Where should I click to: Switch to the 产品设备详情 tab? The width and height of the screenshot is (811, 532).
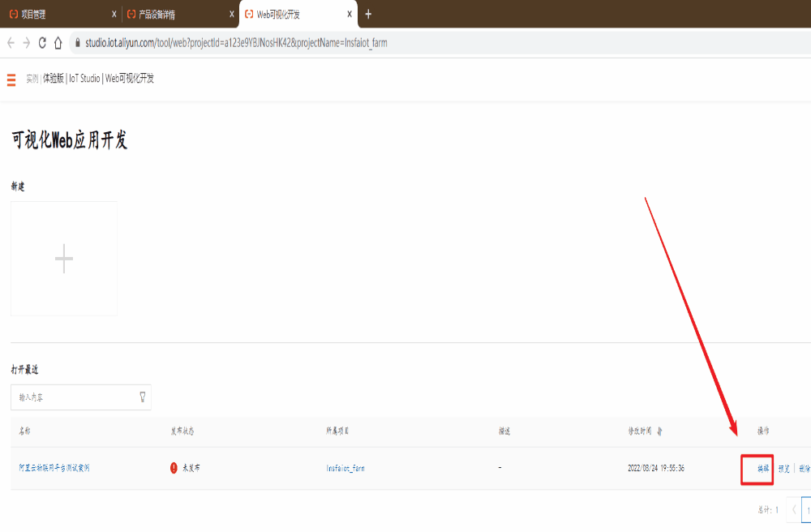179,14
